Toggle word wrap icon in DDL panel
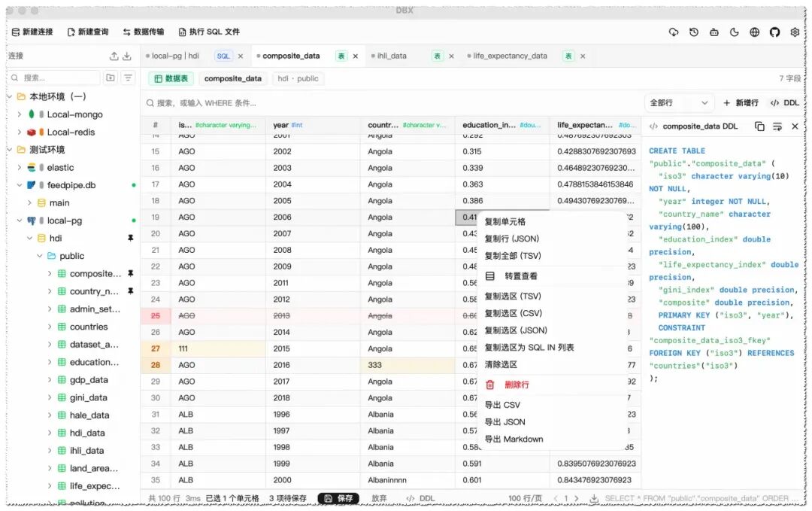812x511 pixels. [x=777, y=126]
